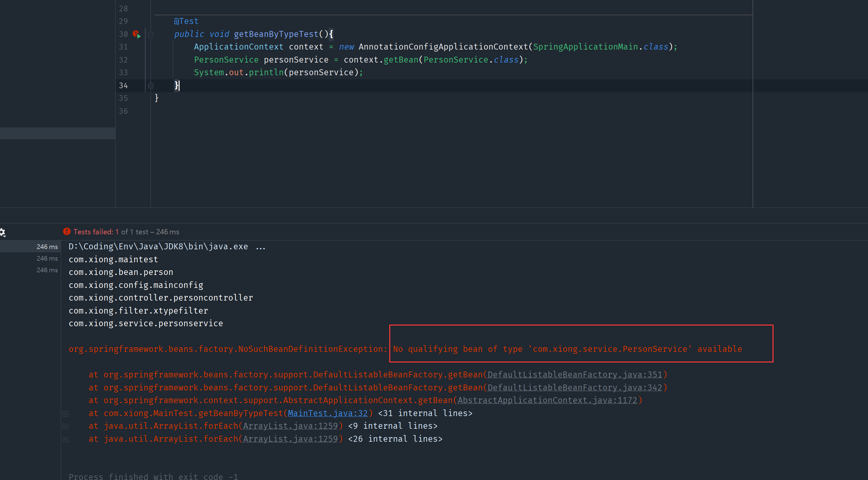868x480 pixels.
Task: Collapse getBeanByTypeTest method with the fold marker
Action: pos(151,34)
